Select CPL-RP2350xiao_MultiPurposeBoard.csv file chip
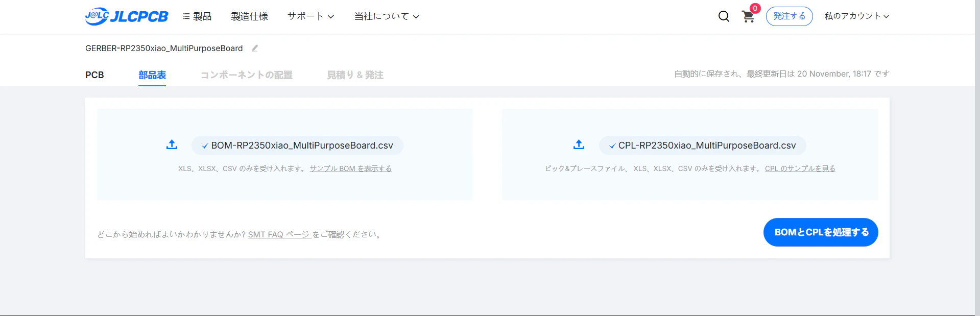The width and height of the screenshot is (980, 316). (702, 145)
